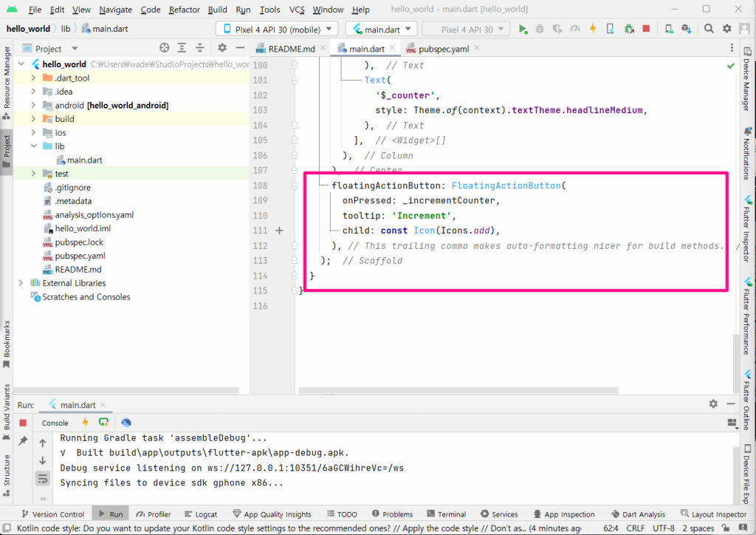
Task: Expand the android folder in project tree
Action: pos(34,105)
